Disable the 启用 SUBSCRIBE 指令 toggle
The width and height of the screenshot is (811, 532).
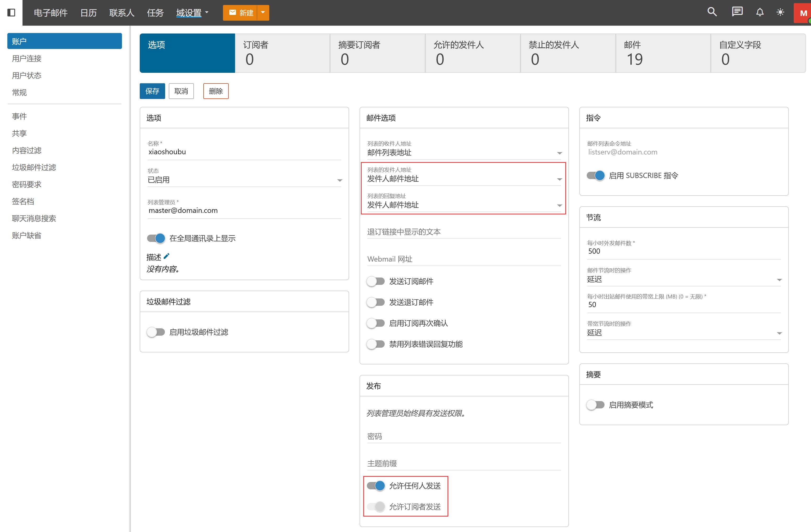coord(595,175)
